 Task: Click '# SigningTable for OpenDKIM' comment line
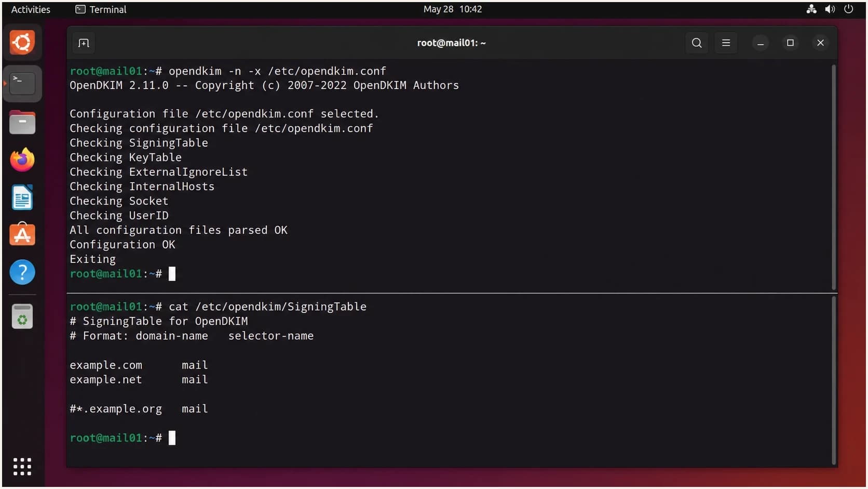pyautogui.click(x=159, y=322)
